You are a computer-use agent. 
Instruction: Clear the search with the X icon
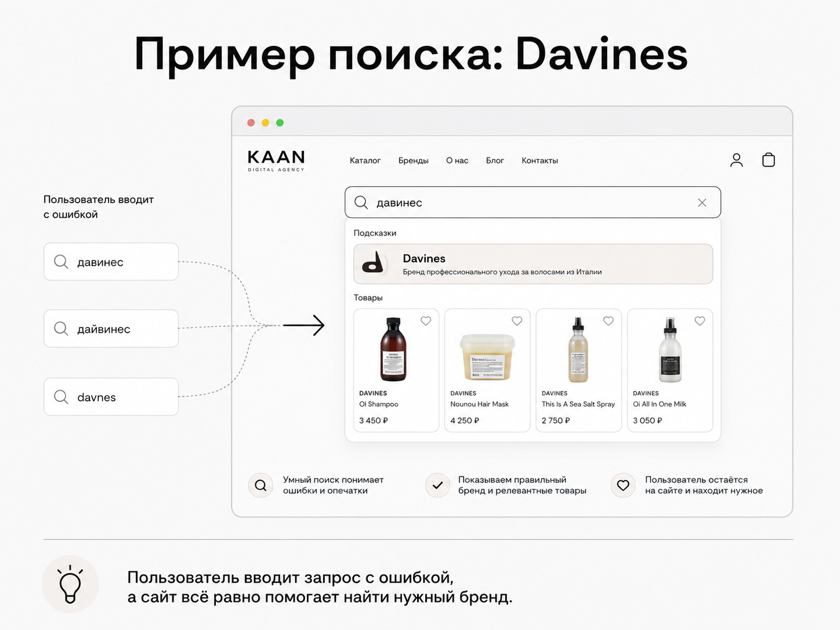pos(702,202)
